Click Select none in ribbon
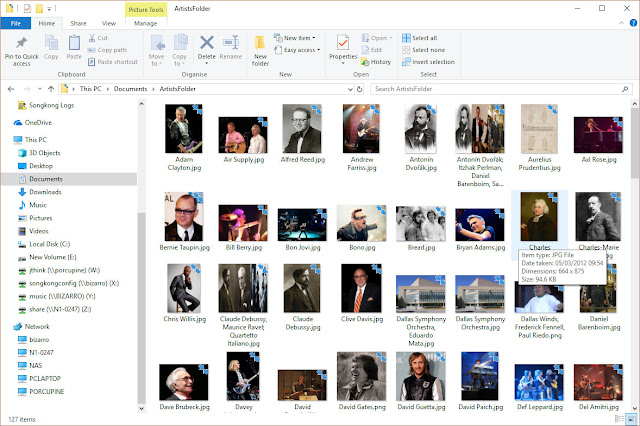Image resolution: width=640 pixels, height=426 pixels. point(423,50)
